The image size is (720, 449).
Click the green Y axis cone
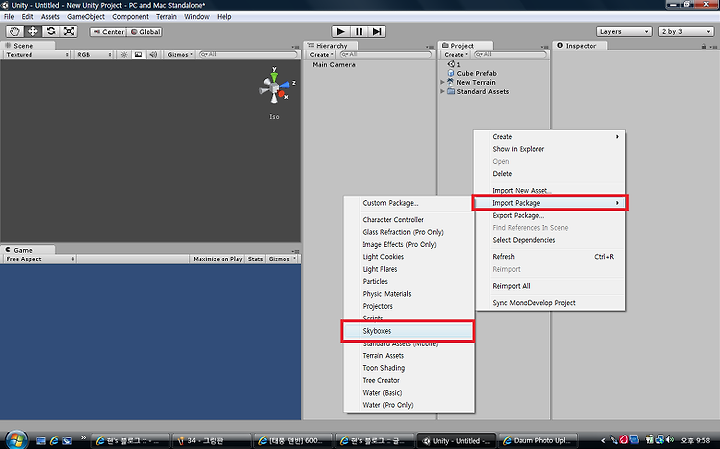[x=274, y=75]
